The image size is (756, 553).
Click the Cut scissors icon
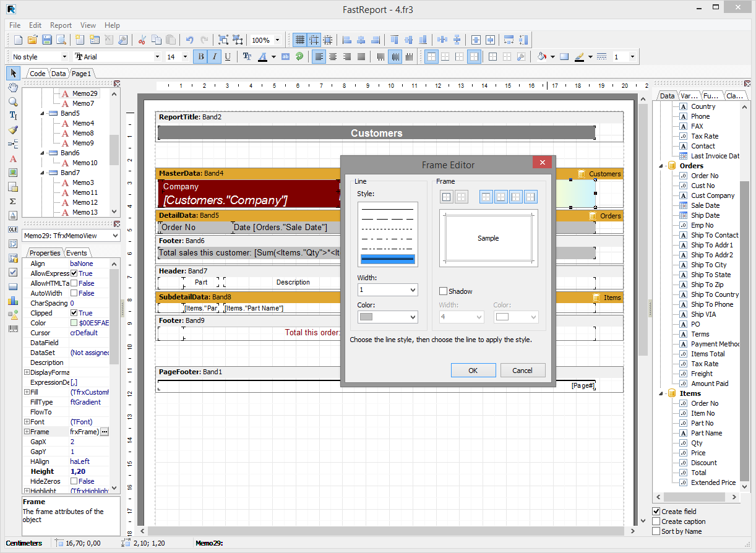pyautogui.click(x=142, y=40)
